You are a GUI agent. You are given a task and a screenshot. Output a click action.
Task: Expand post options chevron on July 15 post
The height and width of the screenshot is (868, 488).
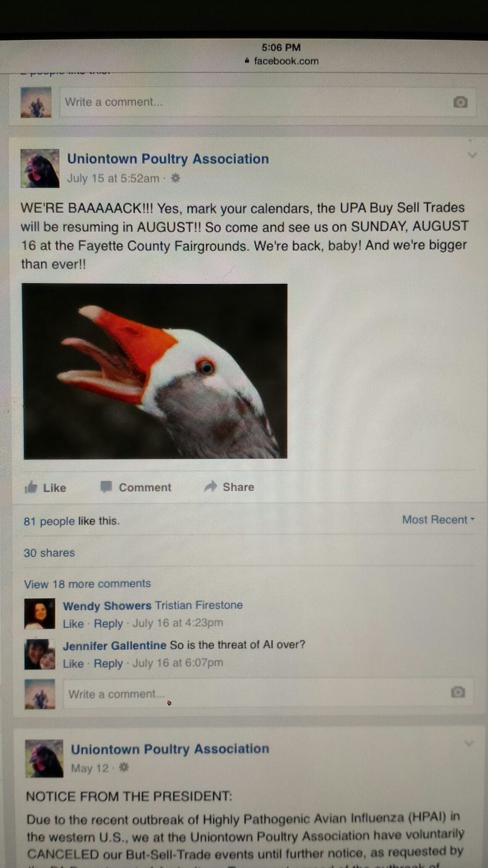pos(472,155)
